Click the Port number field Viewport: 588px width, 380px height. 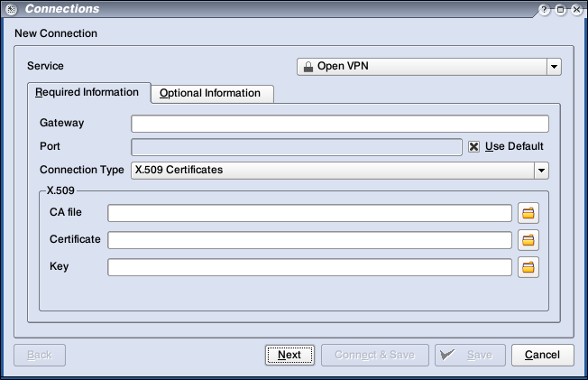pos(296,147)
